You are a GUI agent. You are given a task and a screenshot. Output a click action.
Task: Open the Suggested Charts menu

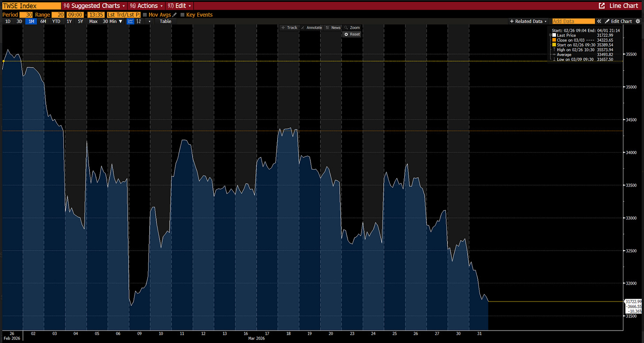click(95, 6)
